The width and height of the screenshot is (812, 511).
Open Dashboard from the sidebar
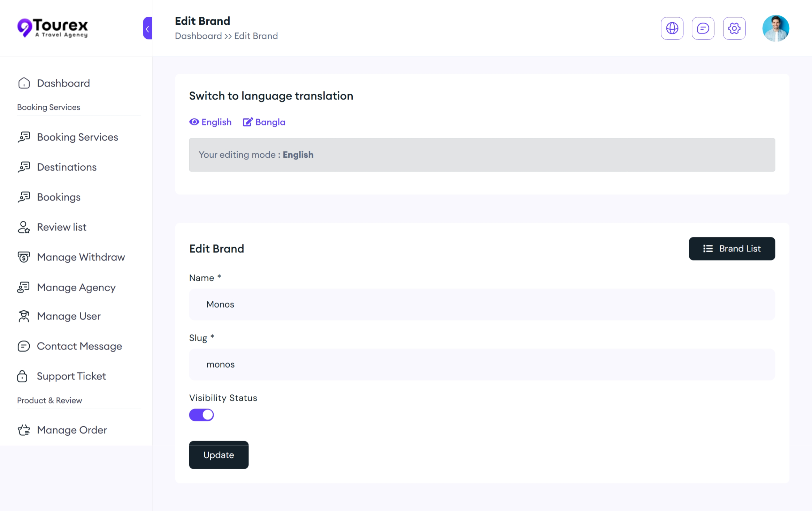[x=63, y=83]
